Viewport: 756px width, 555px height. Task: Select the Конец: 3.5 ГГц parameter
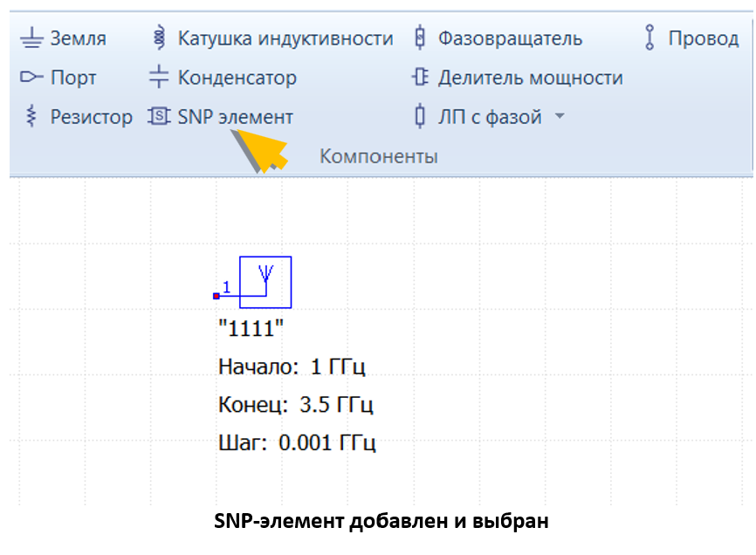click(x=295, y=405)
